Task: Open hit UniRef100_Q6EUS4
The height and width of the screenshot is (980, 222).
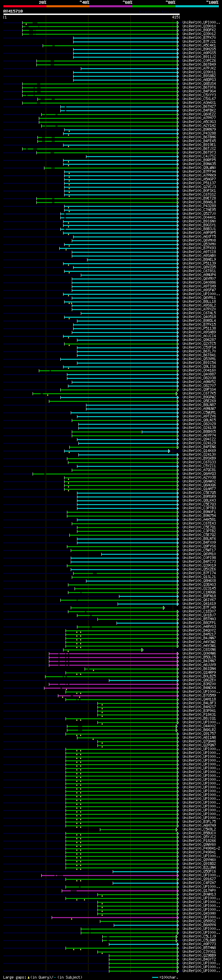Action: [199, 84]
